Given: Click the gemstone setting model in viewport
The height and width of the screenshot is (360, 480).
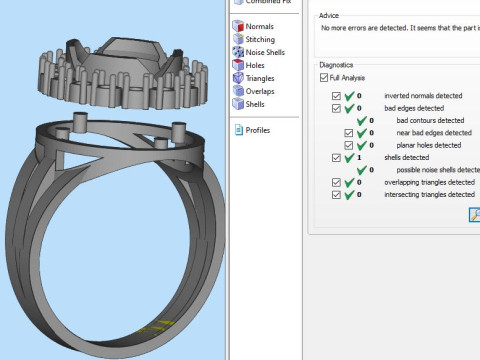Looking at the screenshot, I should 123,73.
